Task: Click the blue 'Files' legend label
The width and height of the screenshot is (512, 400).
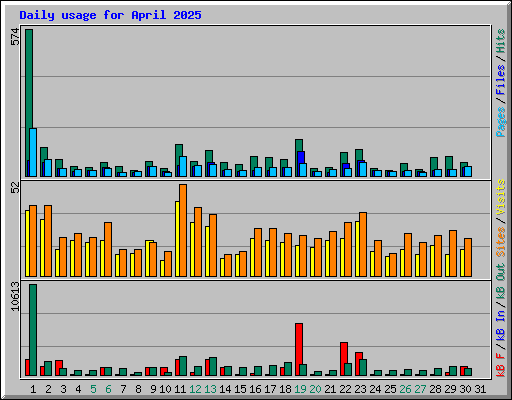Action: (x=500, y=80)
